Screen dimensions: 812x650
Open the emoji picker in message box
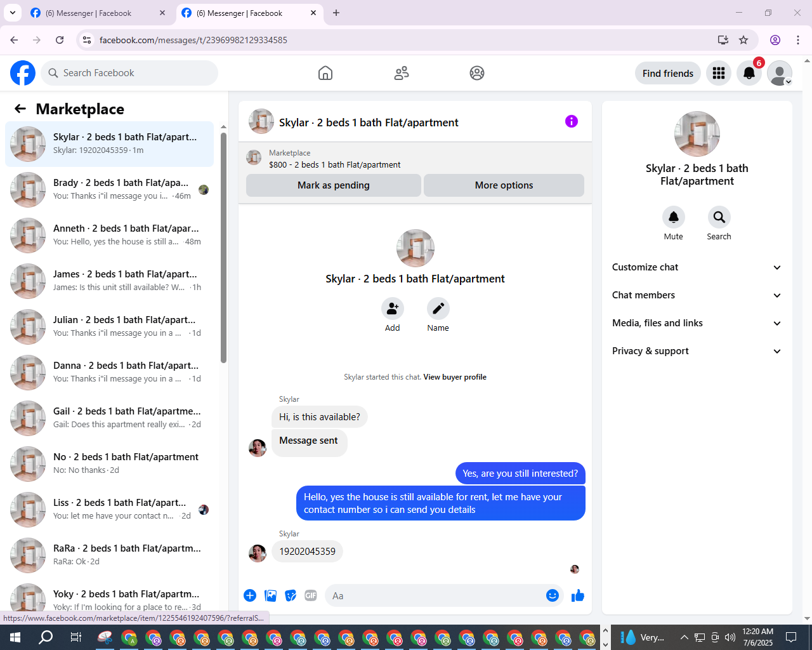pyautogui.click(x=553, y=595)
